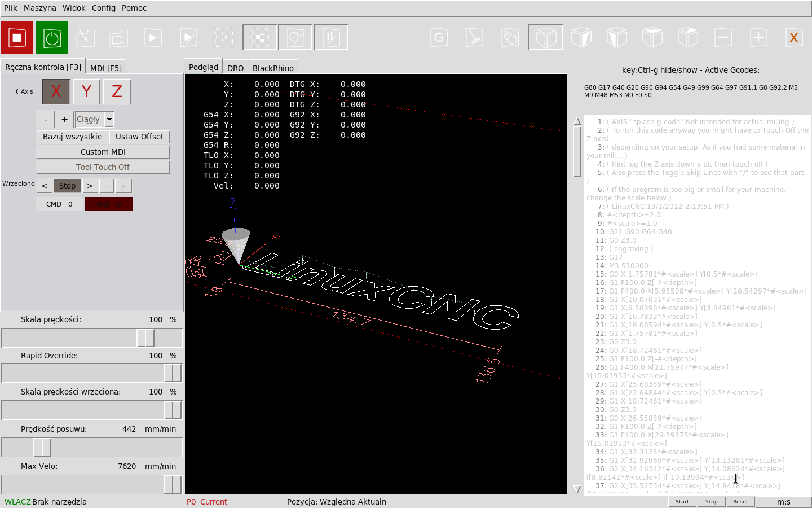812x508 pixels.
Task: Open the Pomoc menu
Action: (134, 8)
